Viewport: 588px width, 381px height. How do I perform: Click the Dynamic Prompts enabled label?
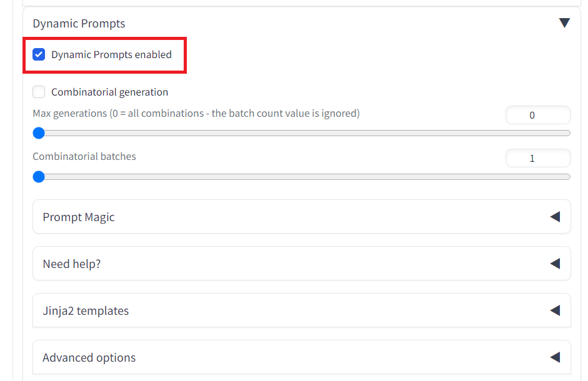[111, 55]
